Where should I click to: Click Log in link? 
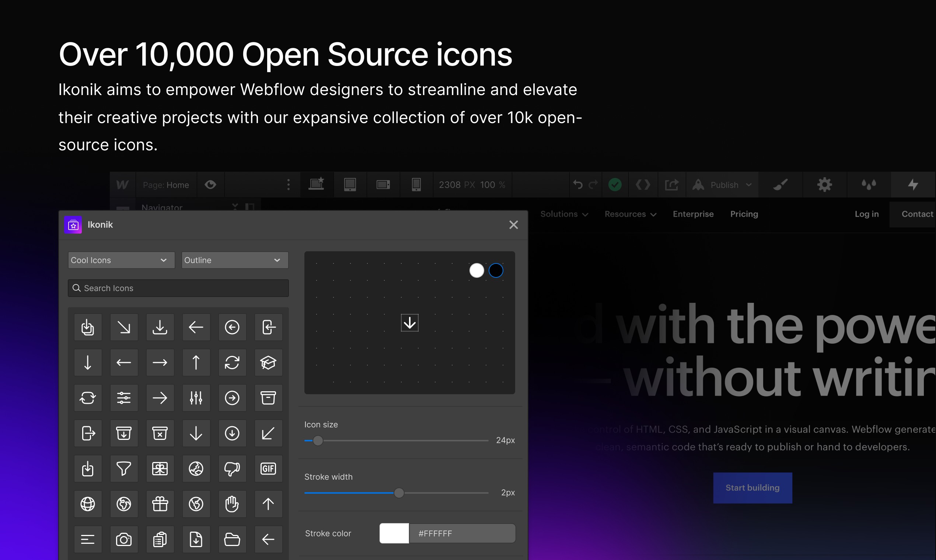(867, 214)
